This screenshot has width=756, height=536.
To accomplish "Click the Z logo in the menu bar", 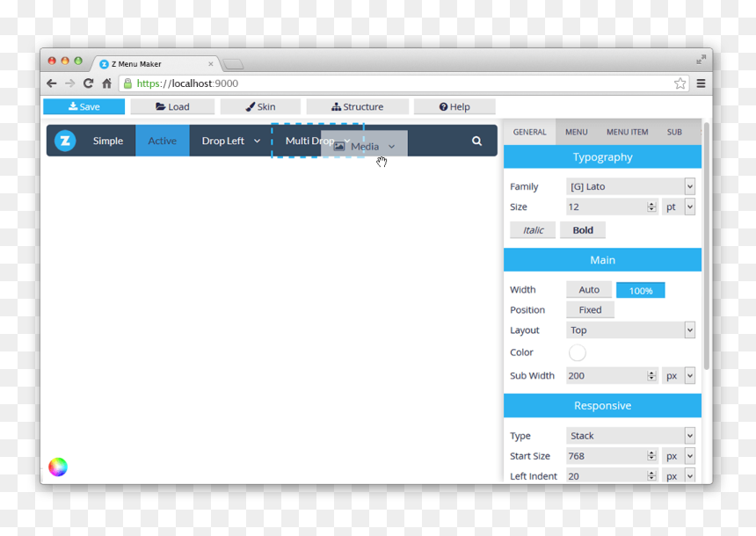I will click(65, 141).
